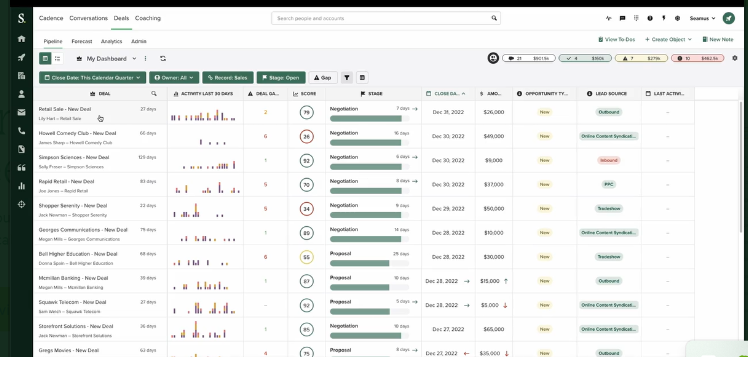The width and height of the screenshot is (749, 367).
Task: Refresh the dashboard with sync icon
Action: tap(163, 58)
